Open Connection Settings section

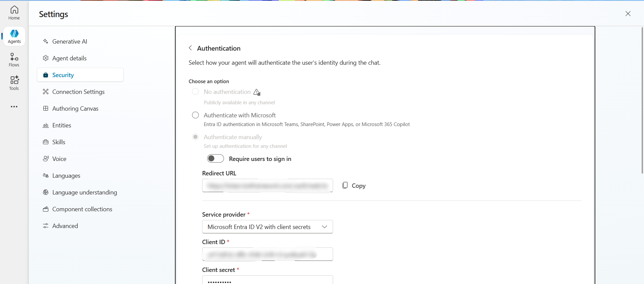[x=80, y=92]
